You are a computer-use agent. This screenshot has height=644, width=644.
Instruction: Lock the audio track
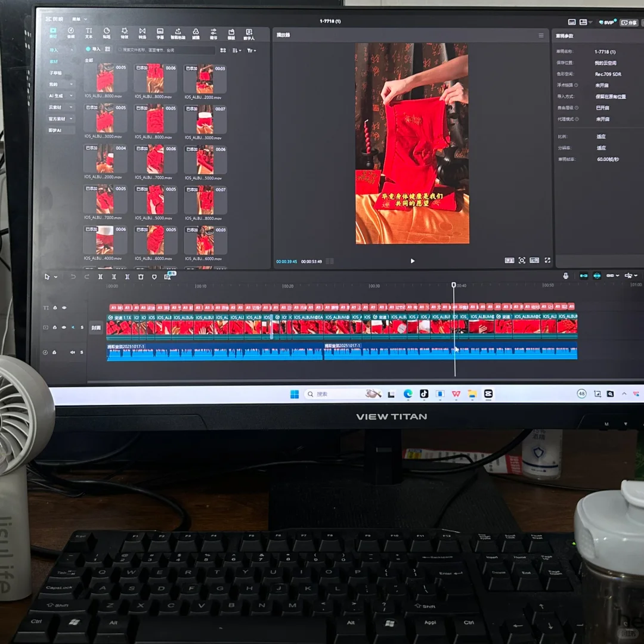tap(54, 352)
